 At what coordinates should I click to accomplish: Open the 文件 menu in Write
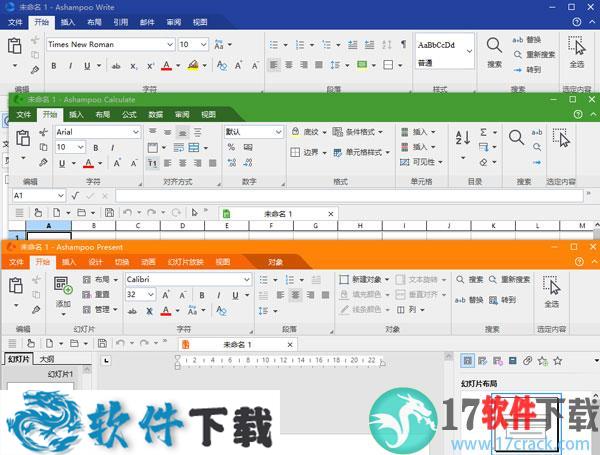pos(15,22)
